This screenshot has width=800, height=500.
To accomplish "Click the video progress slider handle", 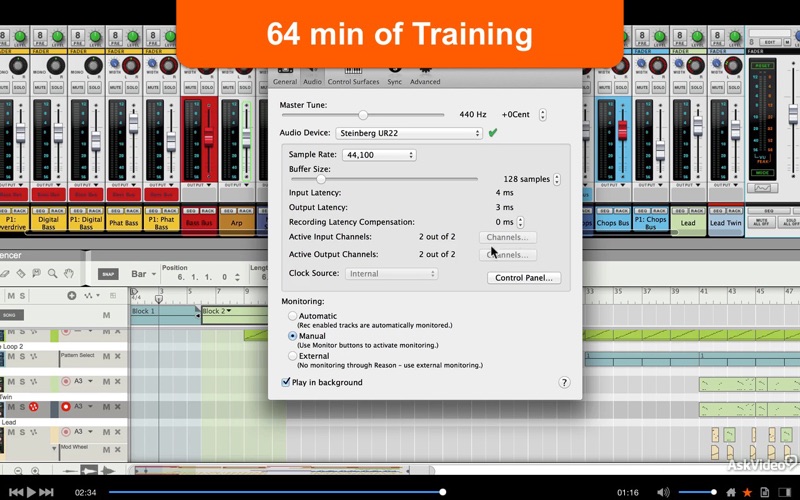I will (442, 492).
